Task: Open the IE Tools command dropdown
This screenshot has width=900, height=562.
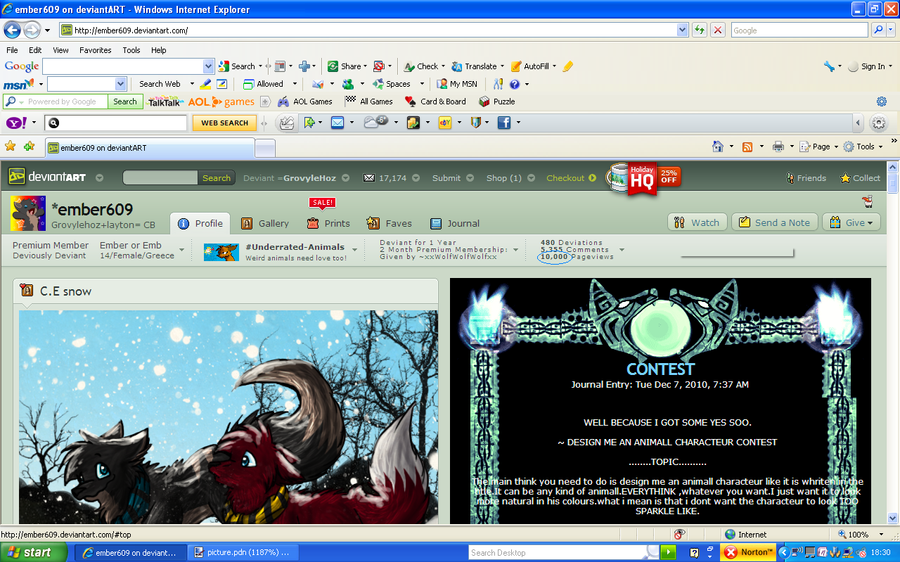Action: [x=863, y=146]
